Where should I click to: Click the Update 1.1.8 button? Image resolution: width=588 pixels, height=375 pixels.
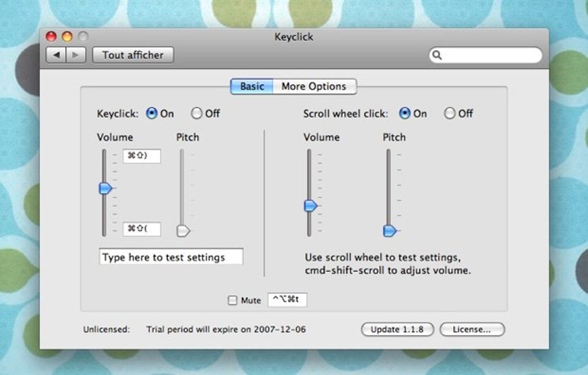click(397, 329)
